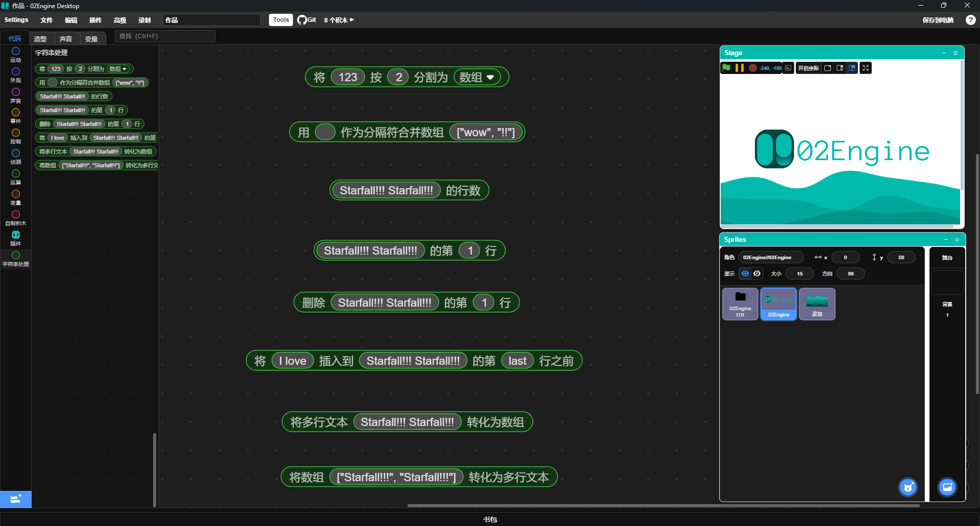Switch to the 造型 costumes tab
Viewport: 980px width, 526px height.
pos(40,39)
